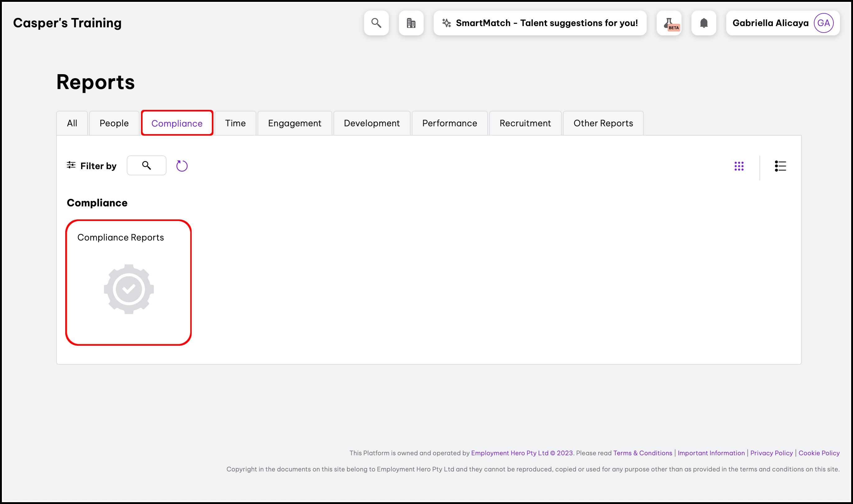
Task: Open Privacy Policy link
Action: pos(771,453)
